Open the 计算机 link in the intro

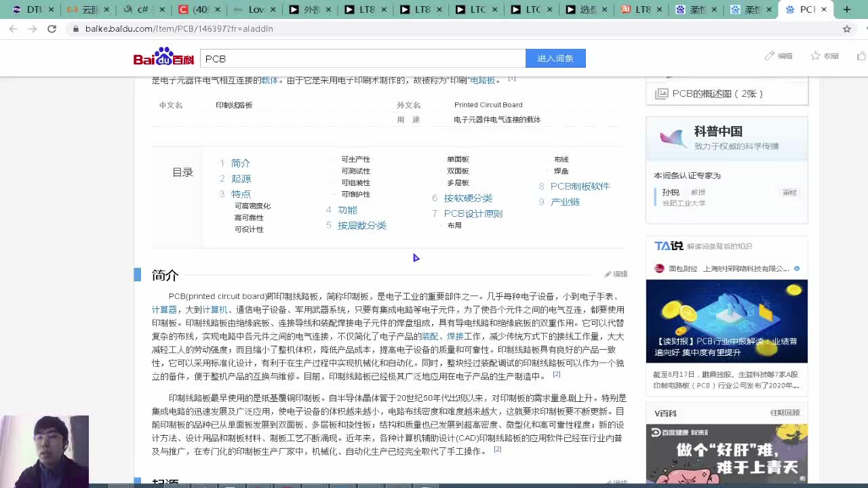215,310
